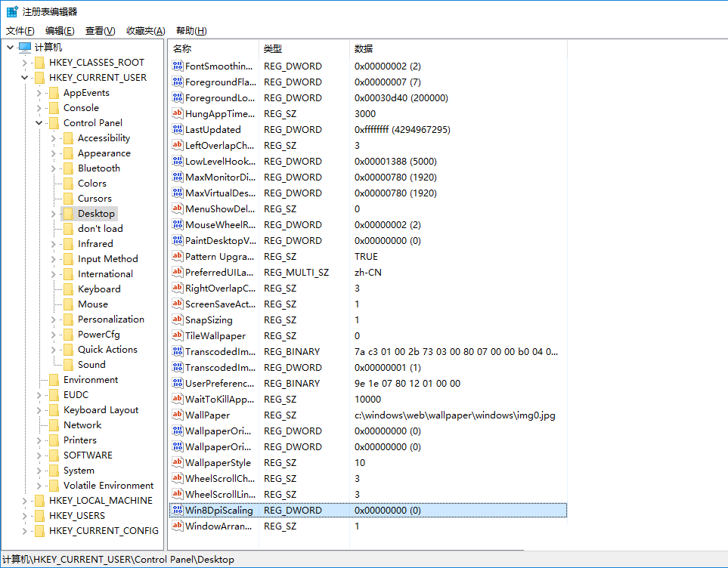
Task: Select the Cursors key in the tree
Action: click(x=94, y=199)
